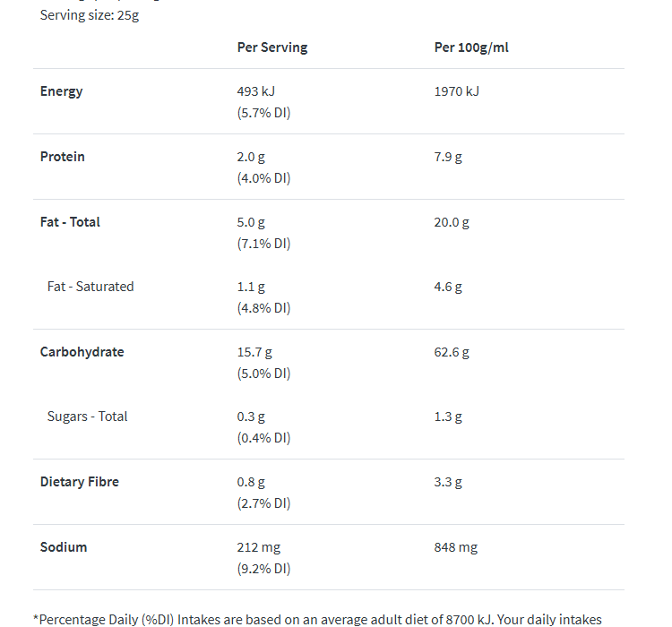
Task: Click the Protein row label
Action: [x=63, y=157]
